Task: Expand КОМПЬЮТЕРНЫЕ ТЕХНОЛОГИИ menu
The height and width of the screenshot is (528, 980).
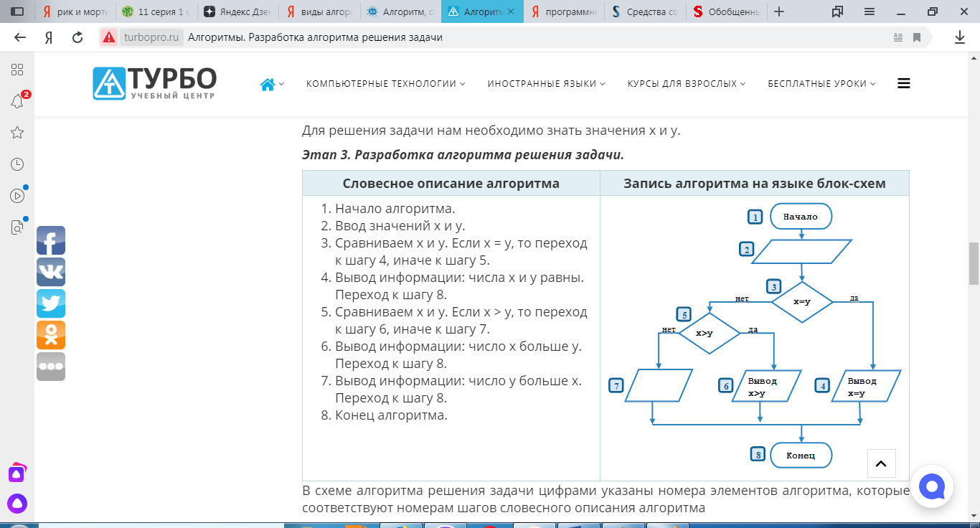Action: pos(385,84)
